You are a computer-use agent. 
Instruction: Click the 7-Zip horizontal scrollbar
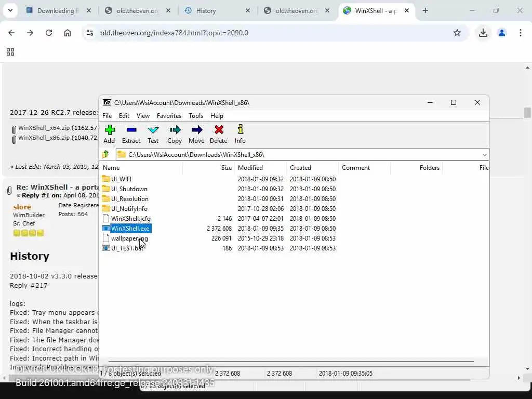(x=291, y=362)
